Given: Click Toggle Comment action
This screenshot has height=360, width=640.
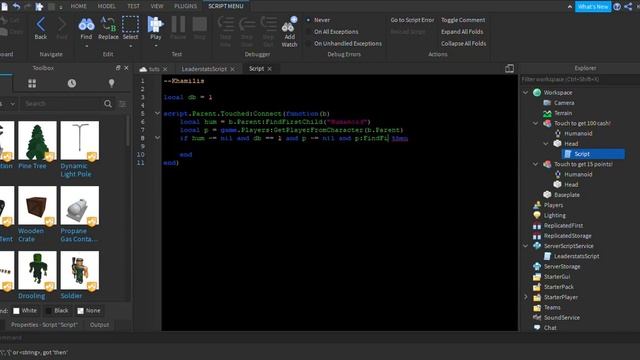Looking at the screenshot, I should [463, 20].
